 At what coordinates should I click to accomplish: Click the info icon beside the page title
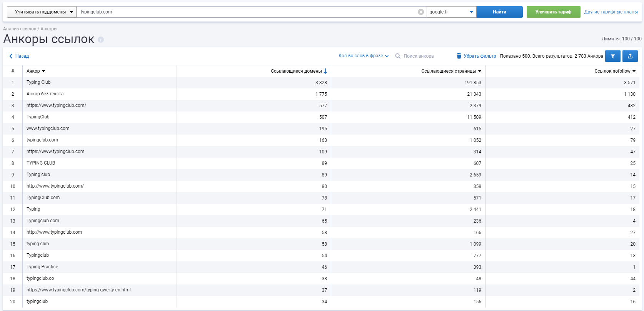[101, 40]
